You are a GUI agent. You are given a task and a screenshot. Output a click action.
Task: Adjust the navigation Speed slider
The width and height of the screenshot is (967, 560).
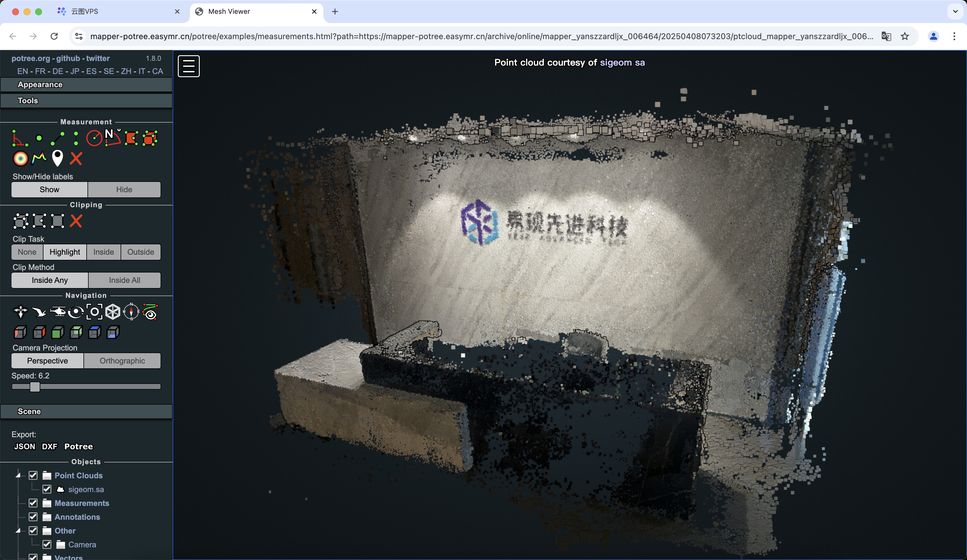tap(35, 387)
